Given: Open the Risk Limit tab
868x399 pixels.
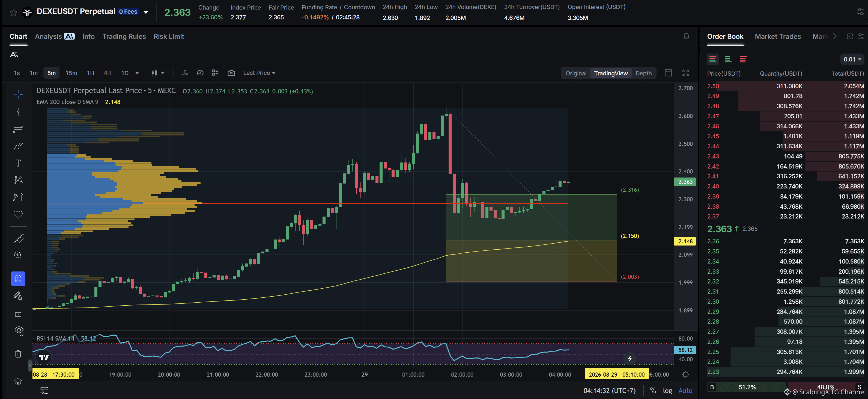Looking at the screenshot, I should [x=169, y=36].
